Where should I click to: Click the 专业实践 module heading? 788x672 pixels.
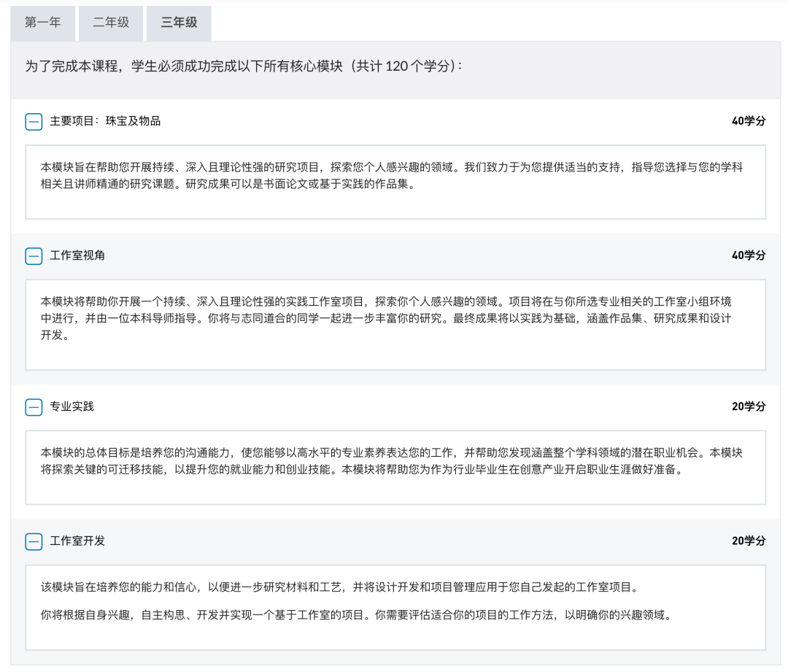[x=72, y=406]
